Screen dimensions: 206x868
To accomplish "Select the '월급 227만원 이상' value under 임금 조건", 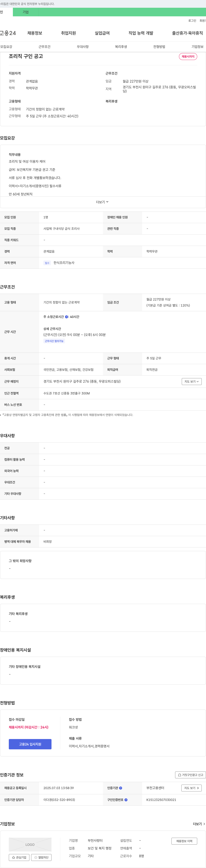I will coord(159,299).
